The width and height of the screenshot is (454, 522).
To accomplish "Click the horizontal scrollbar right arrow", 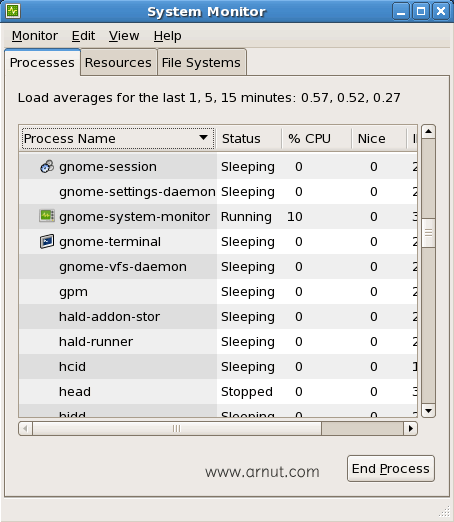I will [x=410, y=428].
